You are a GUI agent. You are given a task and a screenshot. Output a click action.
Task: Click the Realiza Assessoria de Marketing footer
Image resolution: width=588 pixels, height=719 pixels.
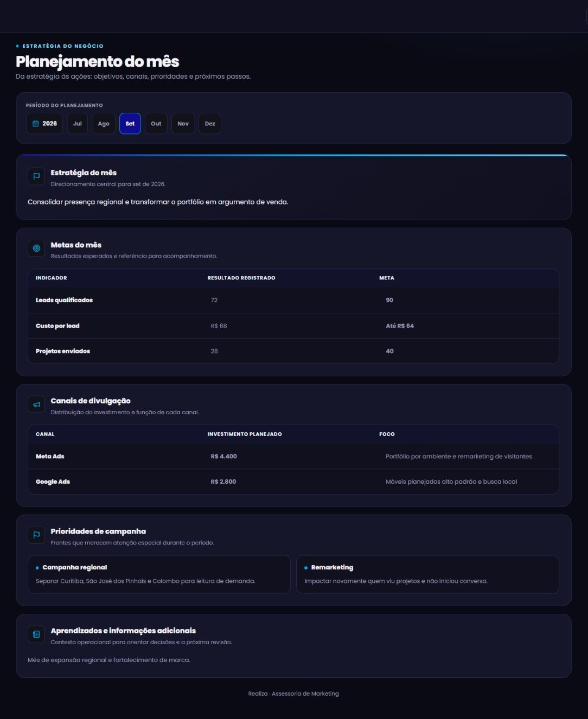(x=293, y=694)
